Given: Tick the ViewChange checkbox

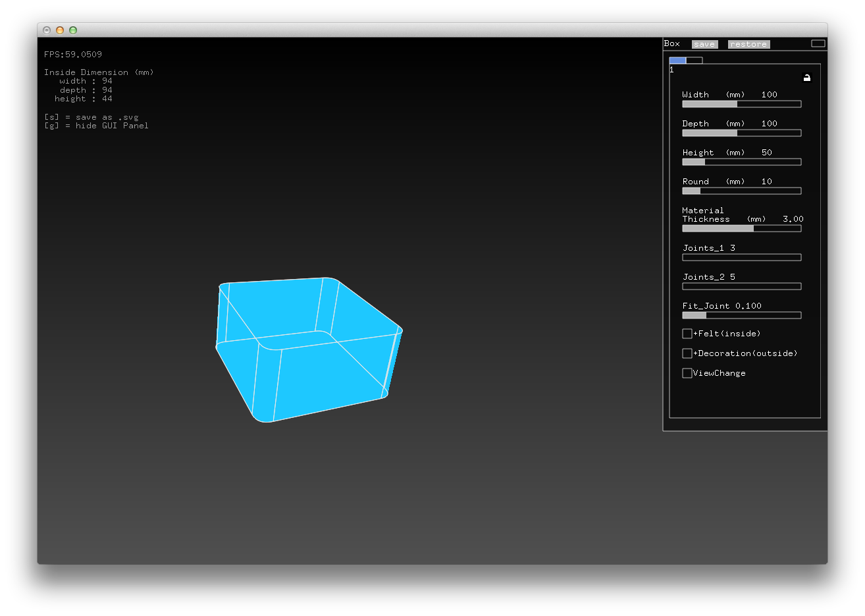Looking at the screenshot, I should (x=687, y=373).
